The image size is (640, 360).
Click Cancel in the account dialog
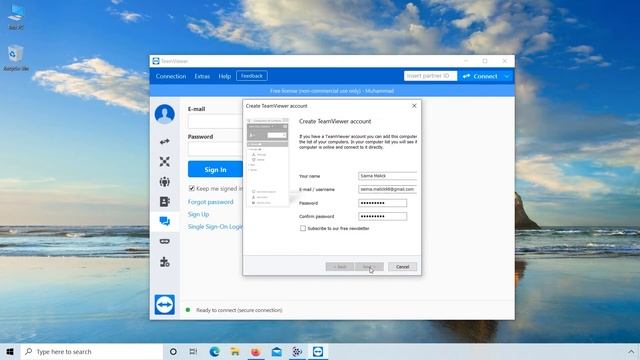402,267
